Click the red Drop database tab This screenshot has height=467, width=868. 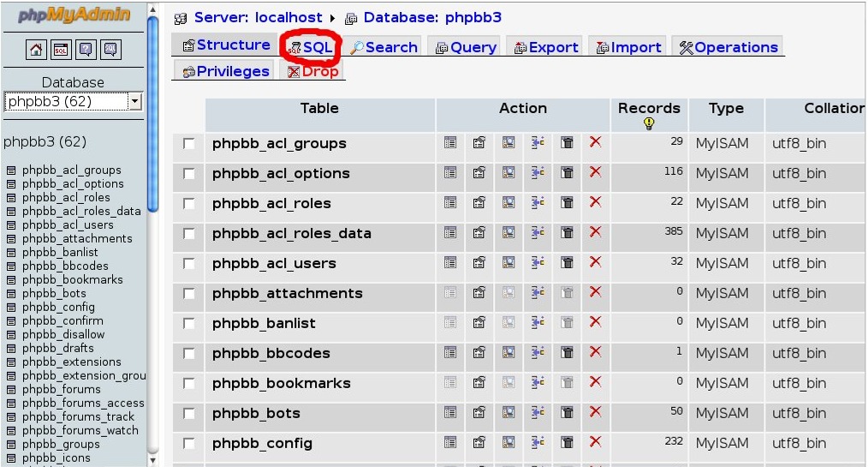point(312,71)
